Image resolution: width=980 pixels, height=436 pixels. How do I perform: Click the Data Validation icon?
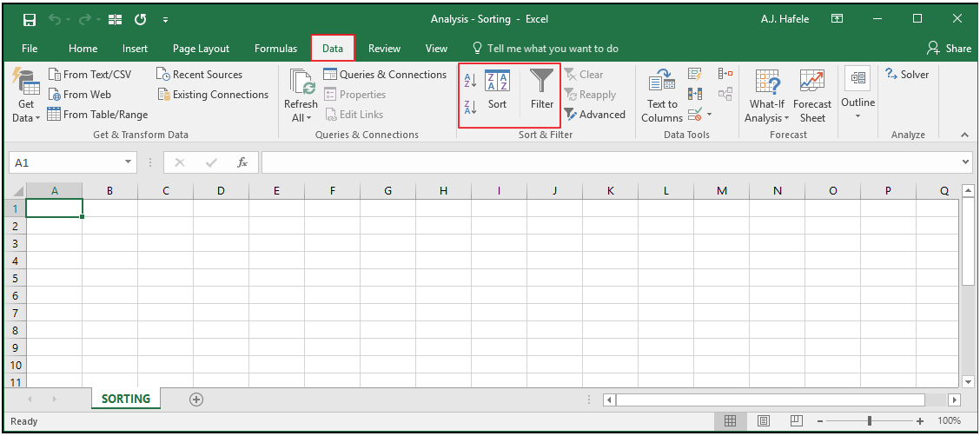[x=695, y=115]
